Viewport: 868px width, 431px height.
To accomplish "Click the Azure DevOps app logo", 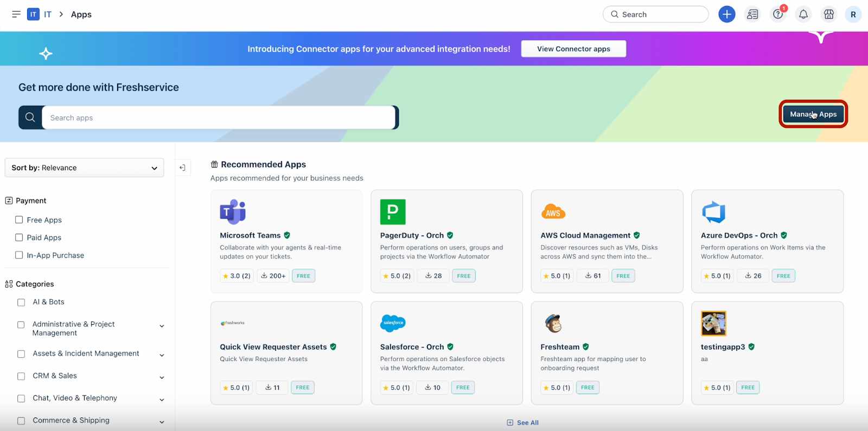I will (x=713, y=212).
